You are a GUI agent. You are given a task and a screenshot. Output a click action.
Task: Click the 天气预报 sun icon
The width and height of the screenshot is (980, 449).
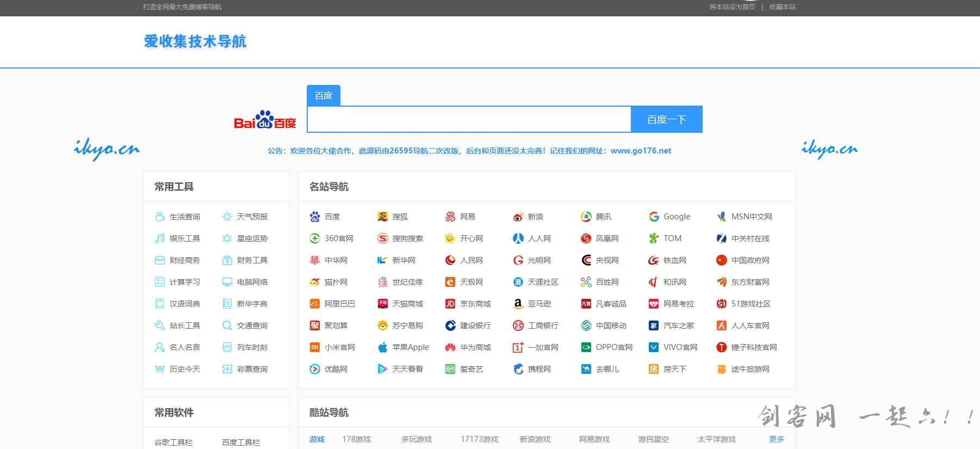(227, 217)
